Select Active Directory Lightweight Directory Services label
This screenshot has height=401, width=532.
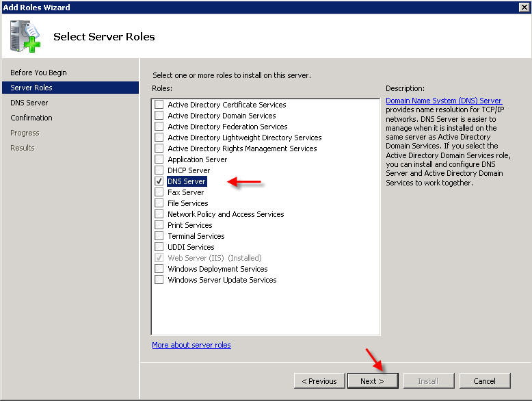coord(244,138)
